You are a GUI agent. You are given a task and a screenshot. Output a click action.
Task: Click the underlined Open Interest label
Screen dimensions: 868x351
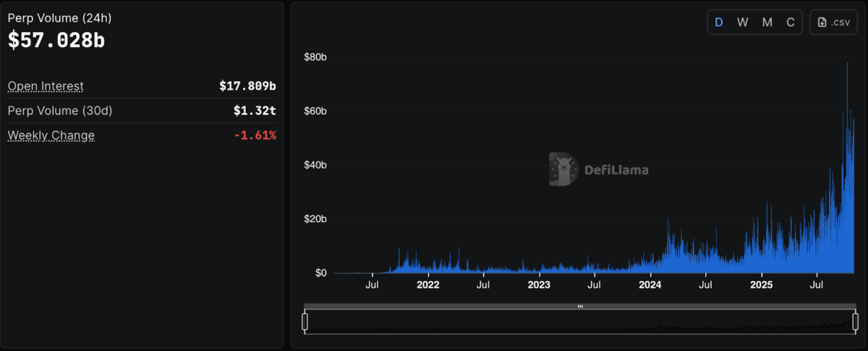click(46, 86)
